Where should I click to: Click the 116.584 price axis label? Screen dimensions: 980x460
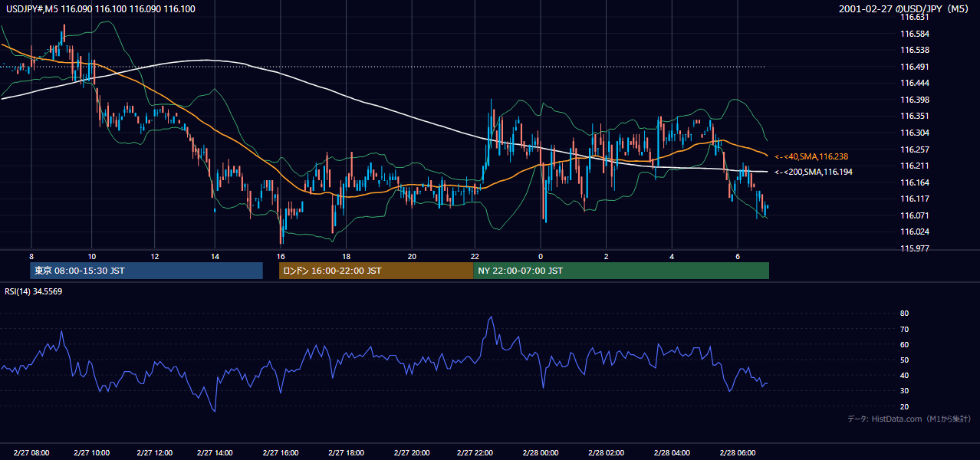point(914,34)
